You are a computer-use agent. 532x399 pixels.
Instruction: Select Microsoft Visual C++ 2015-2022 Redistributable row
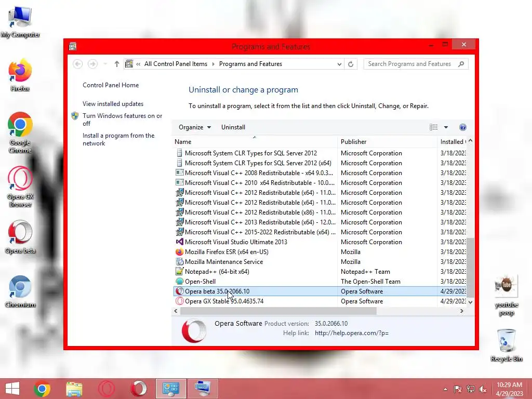(320, 232)
